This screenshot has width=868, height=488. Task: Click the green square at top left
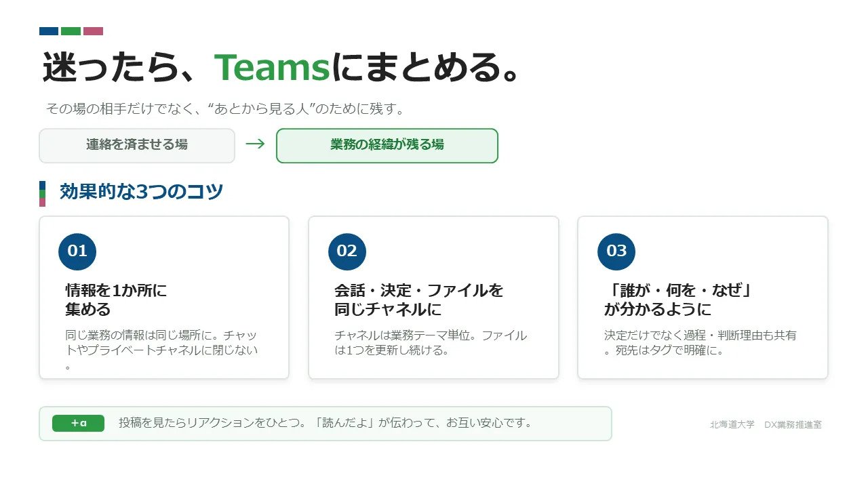(x=71, y=31)
